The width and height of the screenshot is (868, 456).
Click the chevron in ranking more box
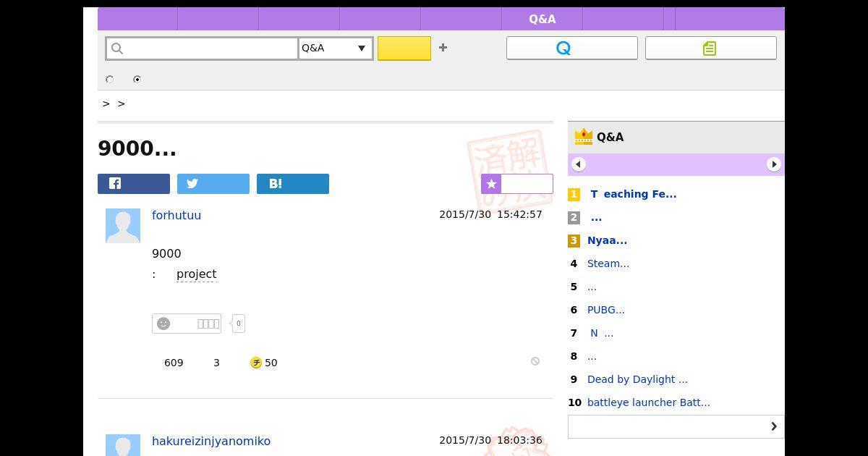coord(774,426)
